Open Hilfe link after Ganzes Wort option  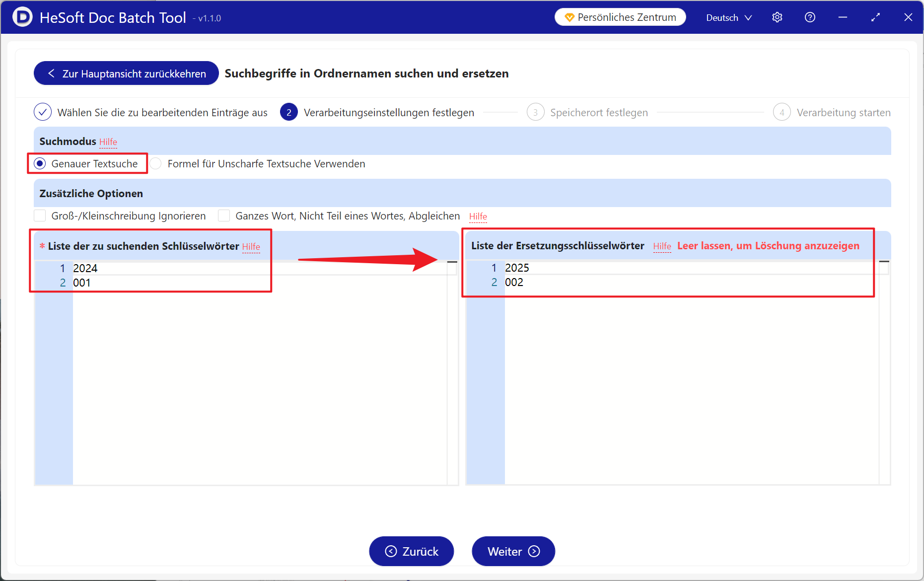(x=478, y=217)
